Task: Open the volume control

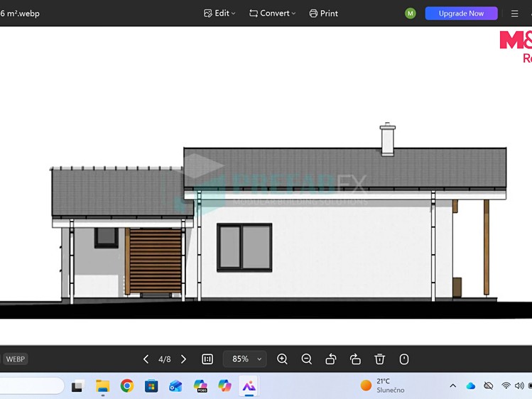Action: 519,386
